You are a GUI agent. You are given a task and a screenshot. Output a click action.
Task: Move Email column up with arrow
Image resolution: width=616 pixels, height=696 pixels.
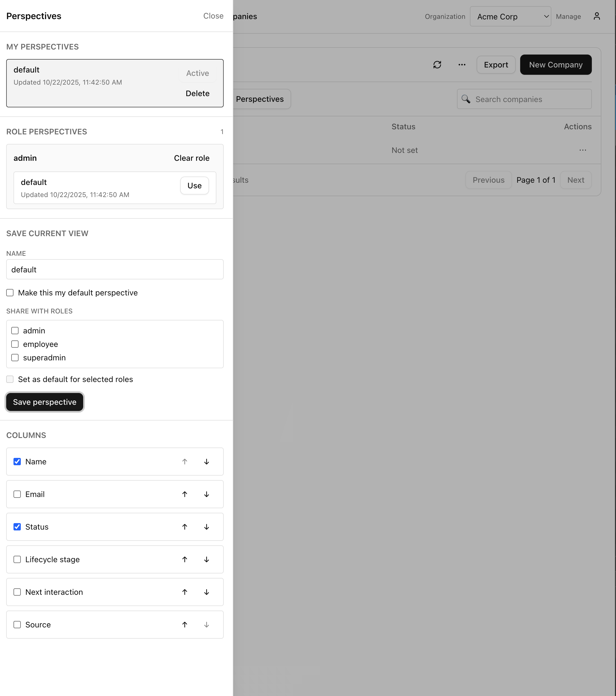coord(184,494)
